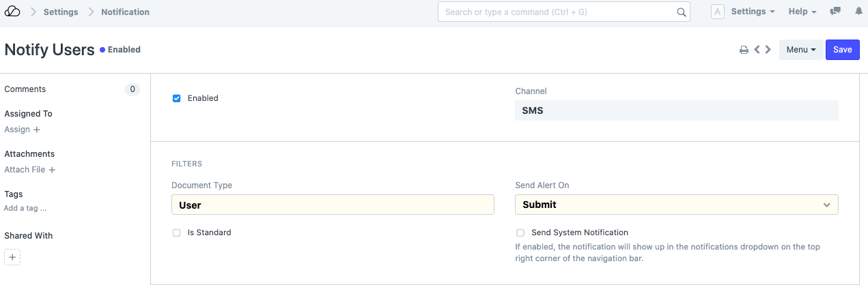
Task: Open the chat messages icon
Action: (835, 12)
